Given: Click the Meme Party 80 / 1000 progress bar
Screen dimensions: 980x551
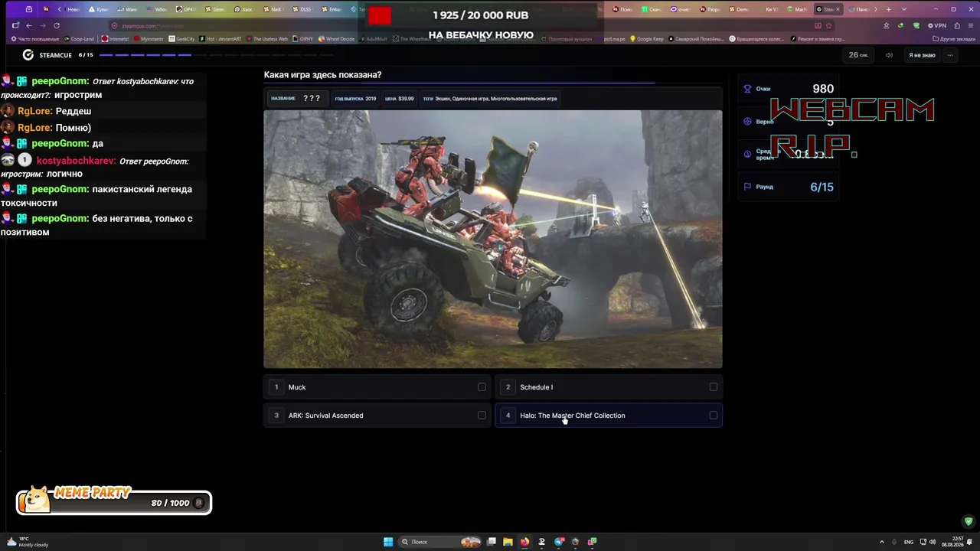Looking at the screenshot, I should [114, 503].
